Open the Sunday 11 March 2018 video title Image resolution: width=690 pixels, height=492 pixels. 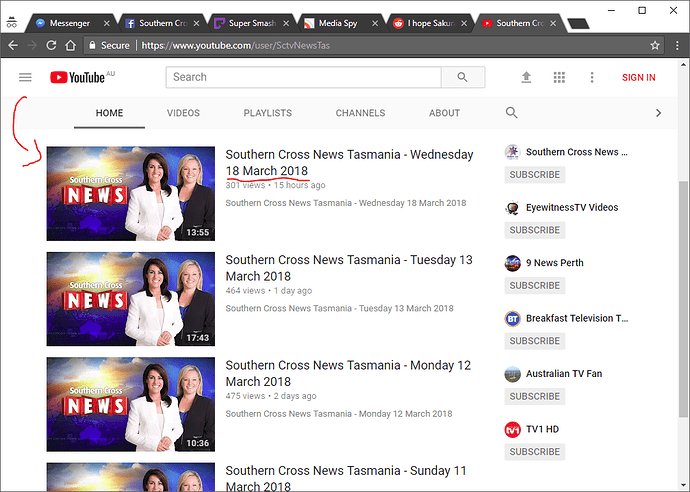[346, 479]
